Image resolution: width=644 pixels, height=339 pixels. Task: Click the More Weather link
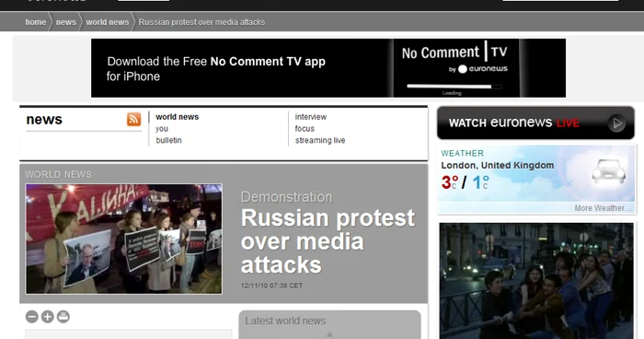click(x=603, y=208)
